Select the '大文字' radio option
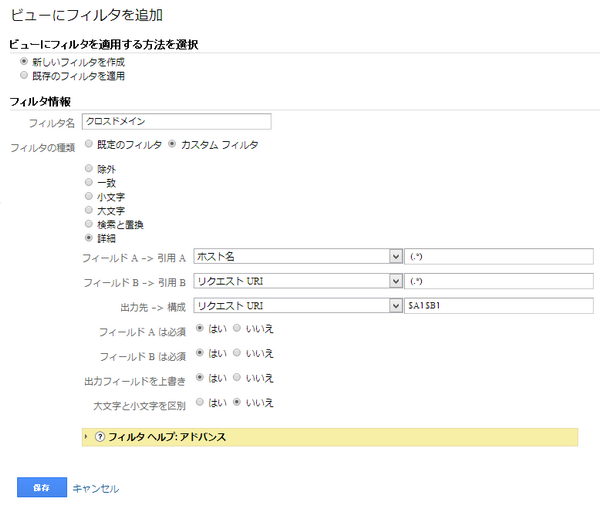 [x=89, y=210]
